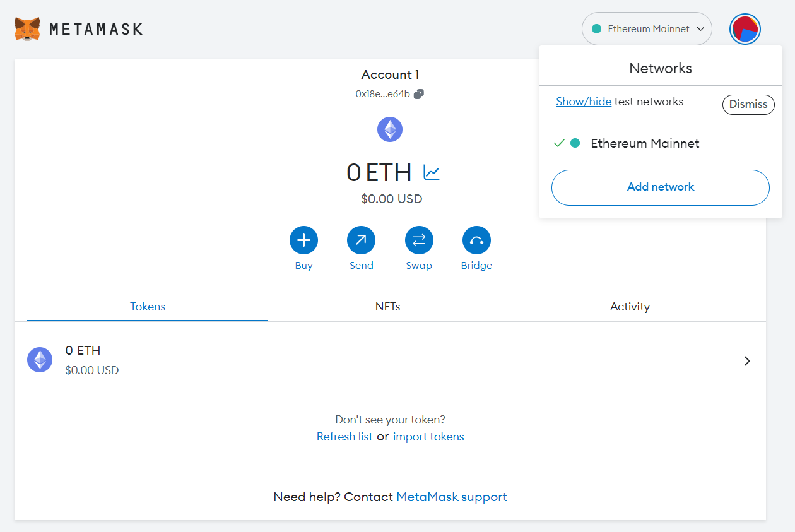Click the Ethereum logo above the balance
The image size is (795, 532).
pos(390,129)
